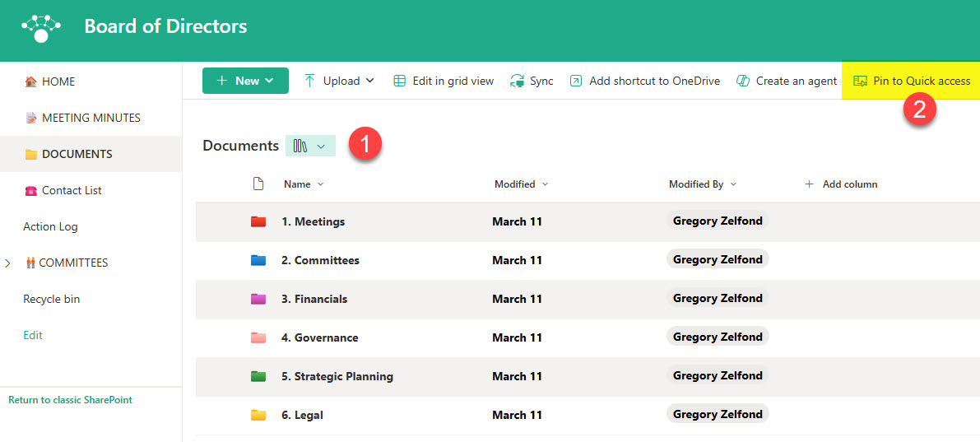Click the Pin to Quick access icon
Screen dimensions: 980x442
pyautogui.click(x=861, y=81)
